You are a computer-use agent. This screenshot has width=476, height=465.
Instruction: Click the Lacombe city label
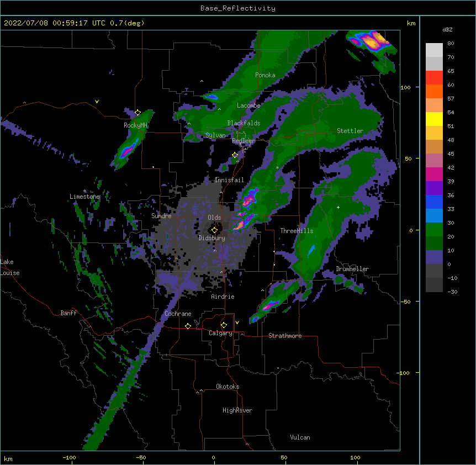248,105
